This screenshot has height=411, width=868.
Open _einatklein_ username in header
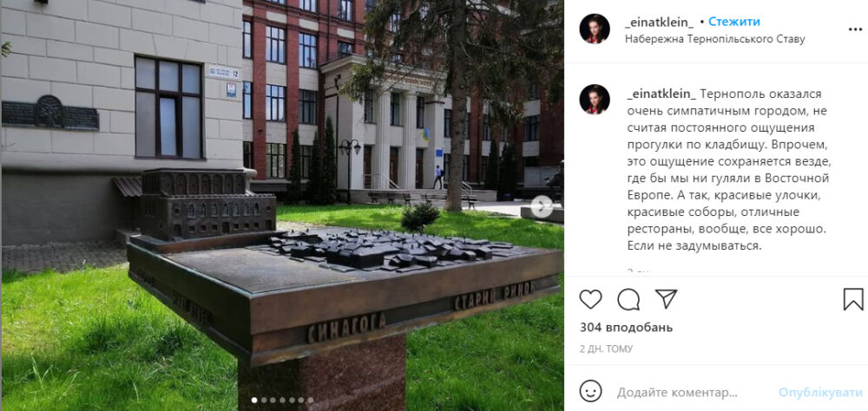[659, 23]
